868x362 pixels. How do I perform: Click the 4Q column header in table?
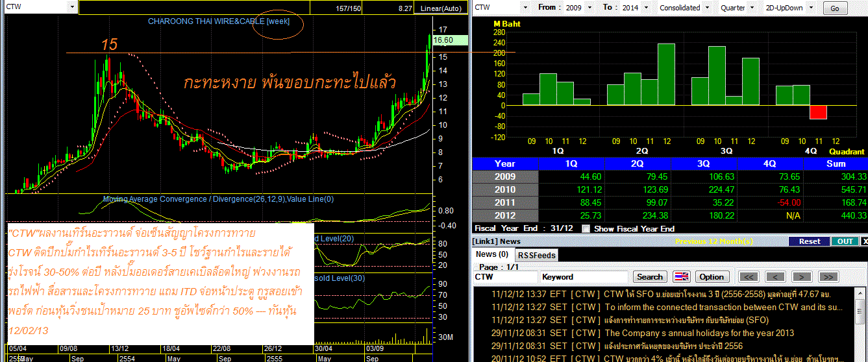coord(770,164)
